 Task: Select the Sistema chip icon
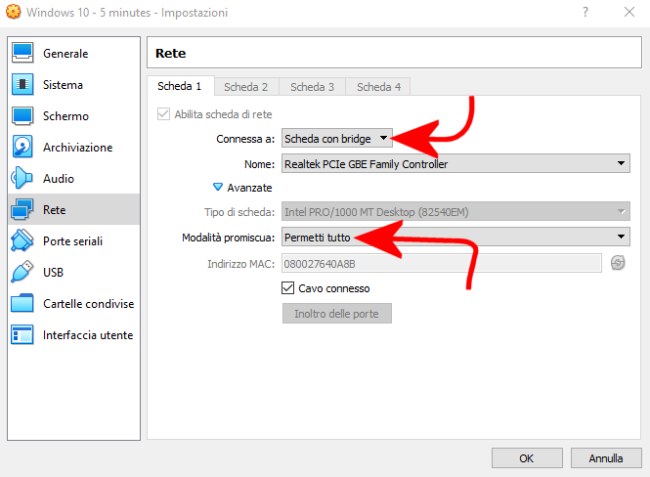point(22,85)
